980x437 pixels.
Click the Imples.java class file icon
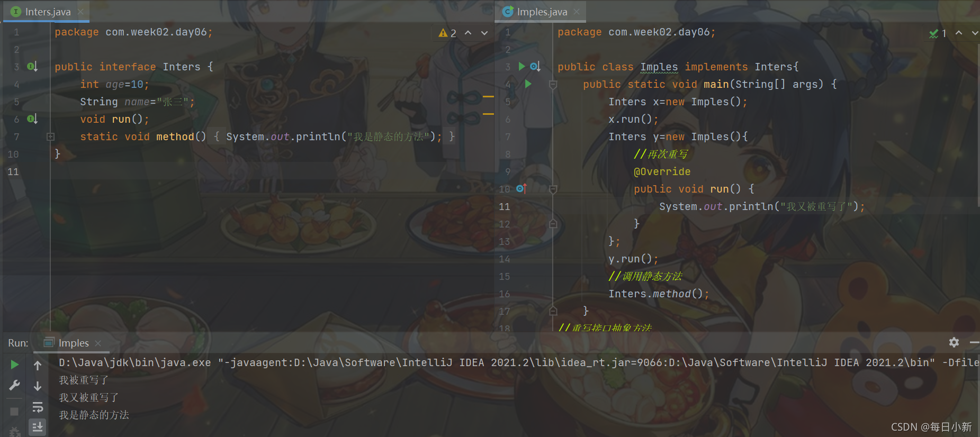click(x=508, y=11)
